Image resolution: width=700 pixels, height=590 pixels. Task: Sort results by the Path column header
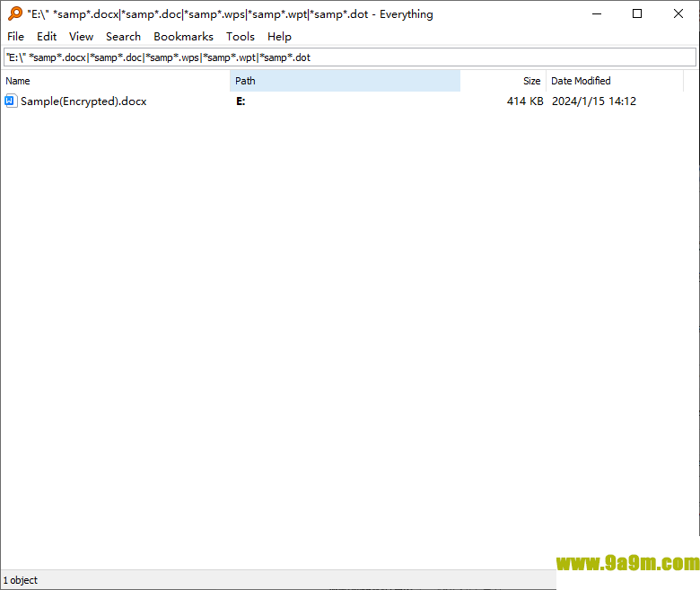click(x=346, y=81)
